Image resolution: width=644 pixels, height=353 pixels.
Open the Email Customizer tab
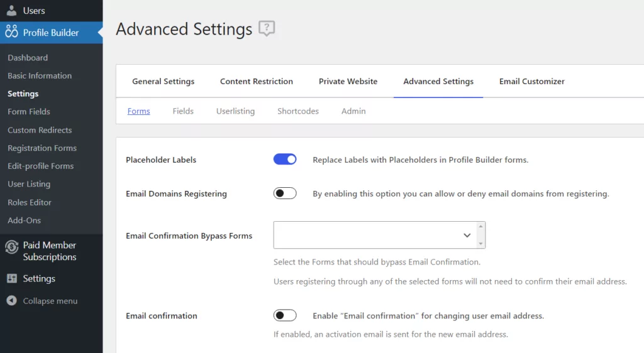tap(532, 81)
